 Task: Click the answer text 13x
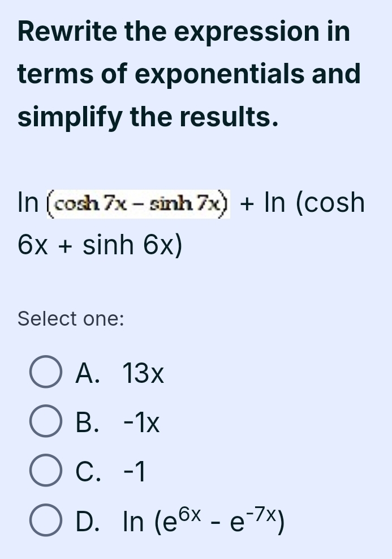click(144, 374)
